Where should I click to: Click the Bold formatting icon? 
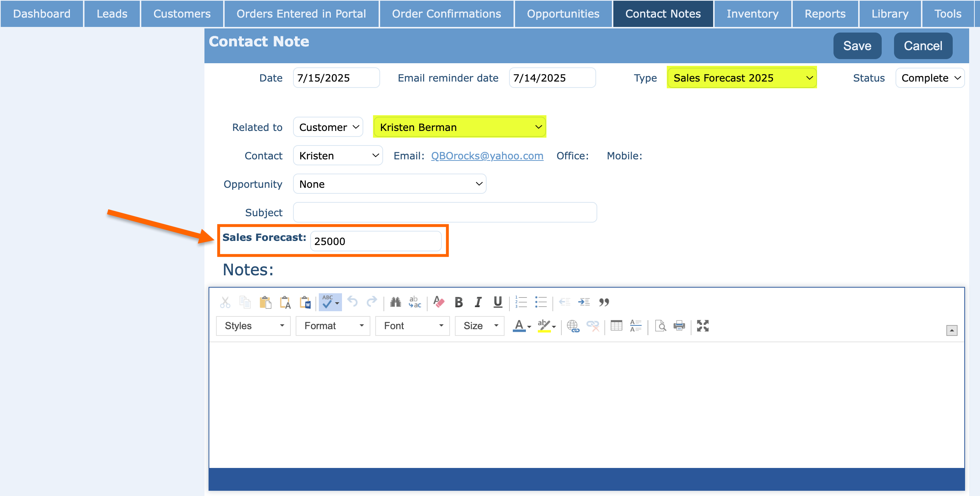[459, 302]
